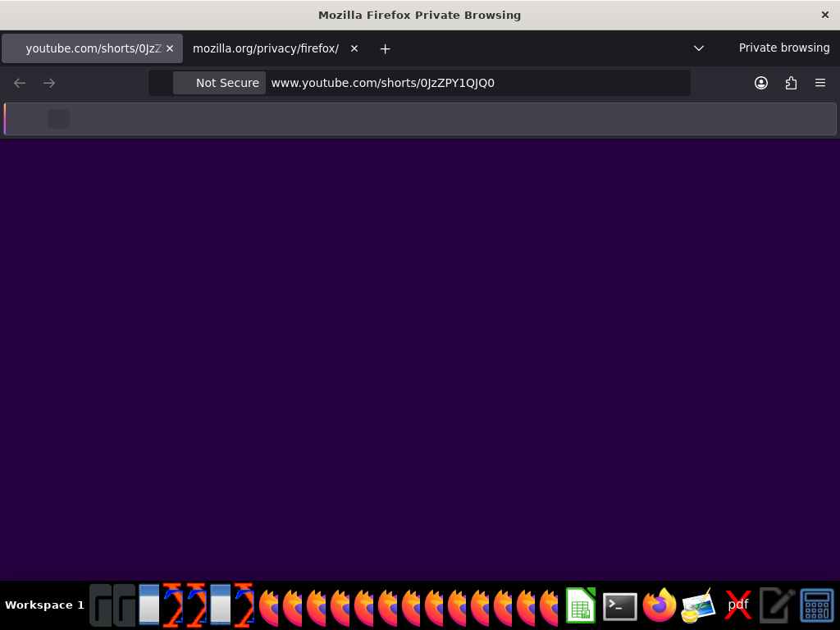Open the Firefox account menu icon
840x630 pixels.
click(761, 83)
